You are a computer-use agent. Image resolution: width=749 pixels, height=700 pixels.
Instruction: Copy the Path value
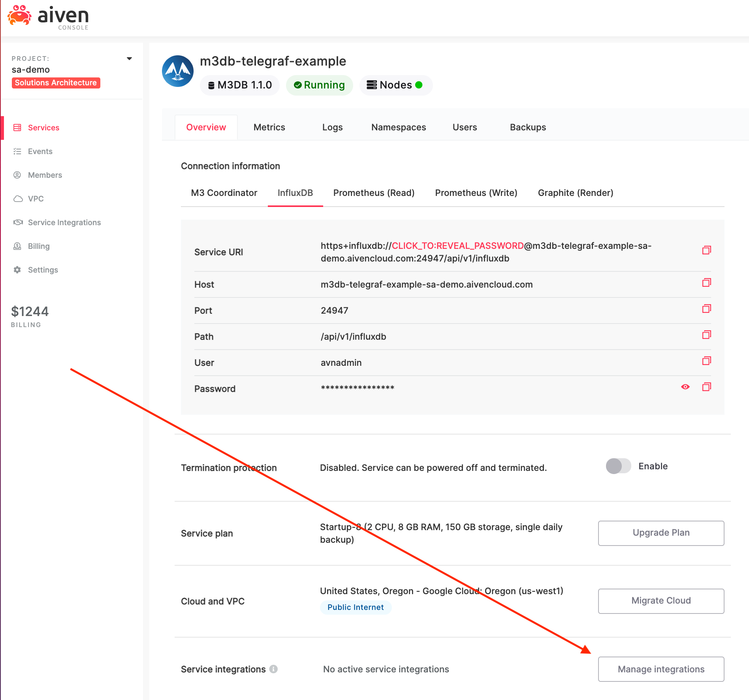click(x=706, y=335)
